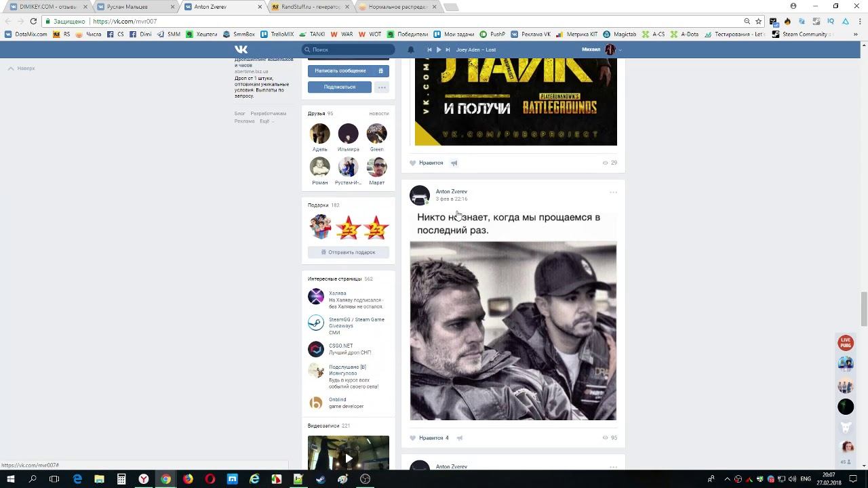Switch to the Нормальное распределение tab
868x488 pixels.
(x=396, y=7)
